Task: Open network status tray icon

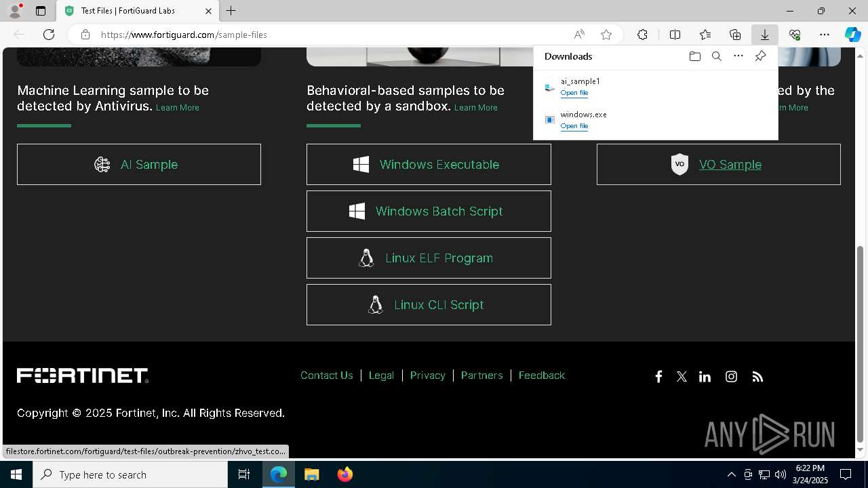Action: [764, 474]
